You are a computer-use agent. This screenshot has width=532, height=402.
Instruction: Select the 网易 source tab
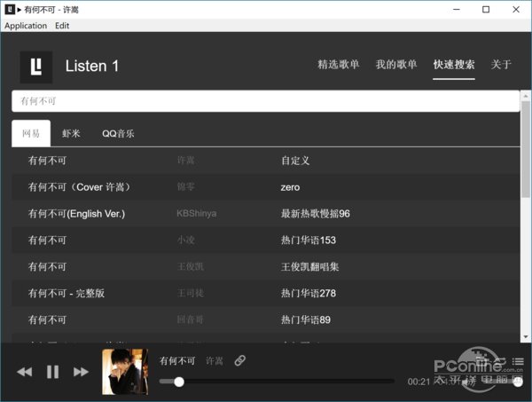pos(31,133)
